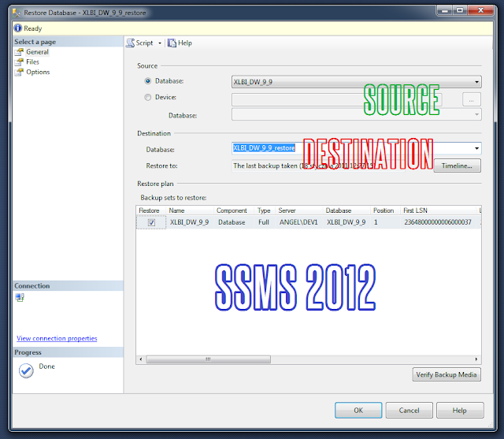
Task: Select the General page icon
Action: (x=19, y=52)
